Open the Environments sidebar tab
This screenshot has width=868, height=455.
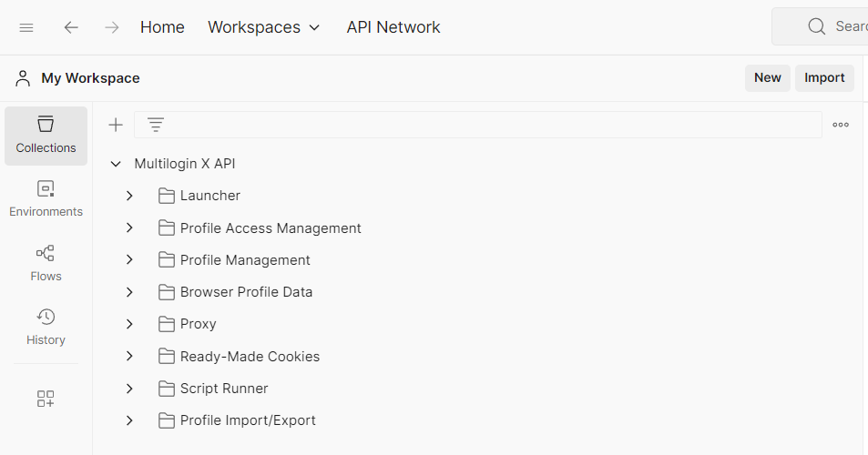point(46,199)
